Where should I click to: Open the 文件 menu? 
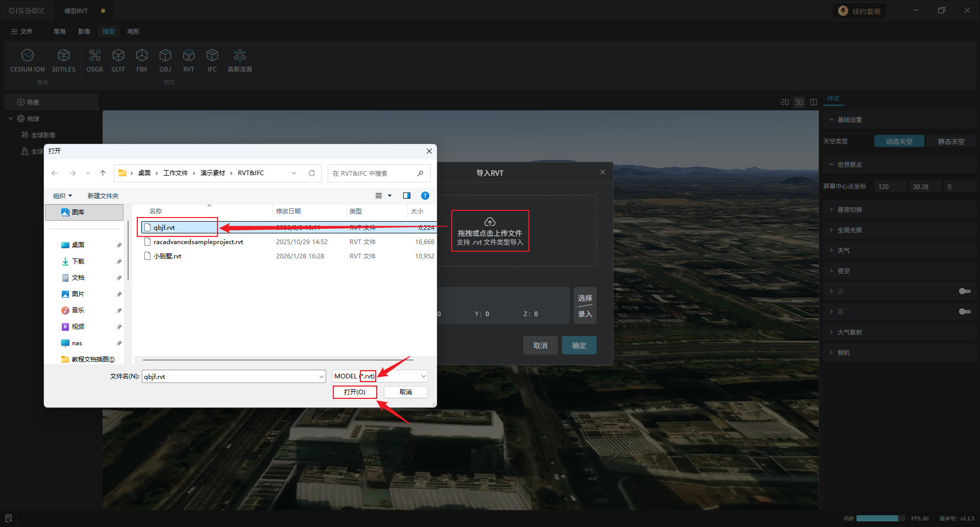[22, 32]
